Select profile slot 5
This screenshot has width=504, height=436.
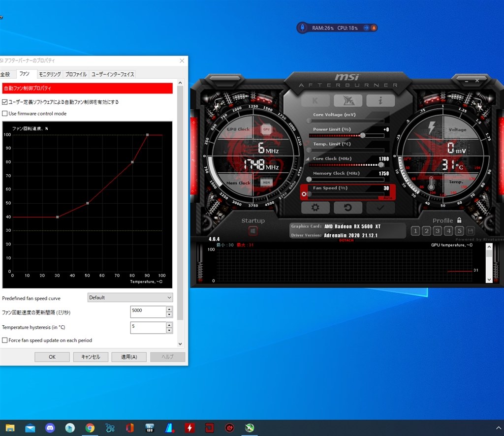point(460,231)
